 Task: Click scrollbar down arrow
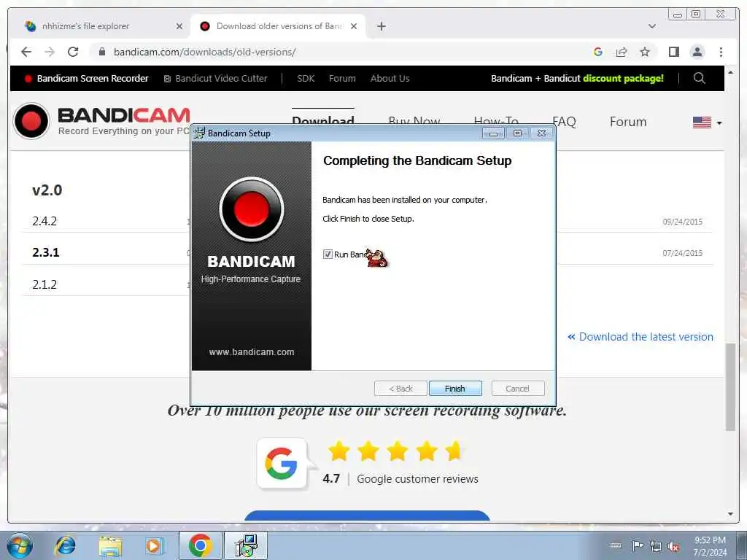[x=731, y=514]
